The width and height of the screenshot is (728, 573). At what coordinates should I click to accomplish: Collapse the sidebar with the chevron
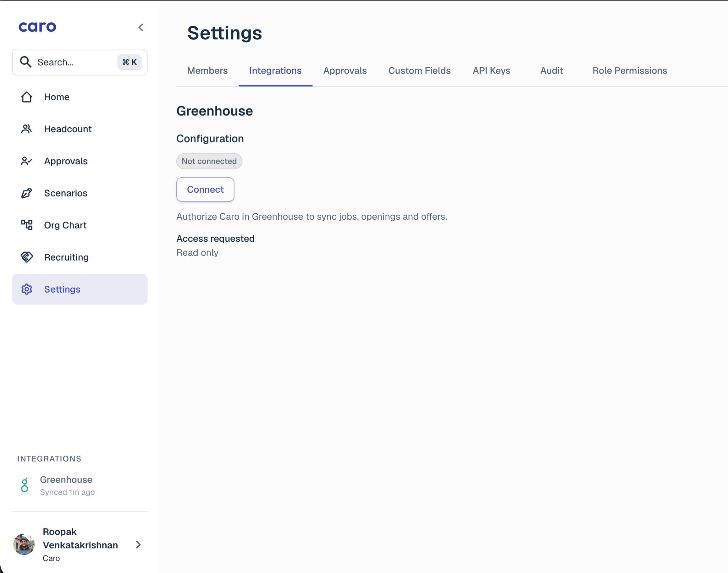point(141,27)
